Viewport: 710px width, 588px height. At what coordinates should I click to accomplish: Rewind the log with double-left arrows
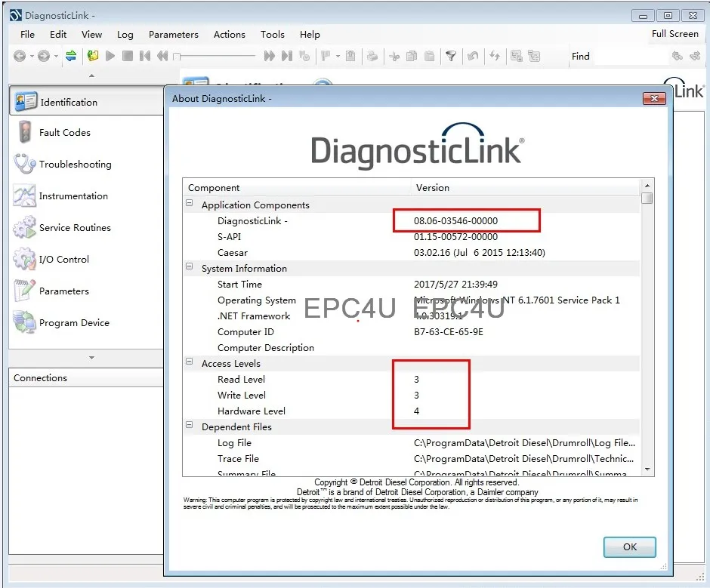(162, 56)
